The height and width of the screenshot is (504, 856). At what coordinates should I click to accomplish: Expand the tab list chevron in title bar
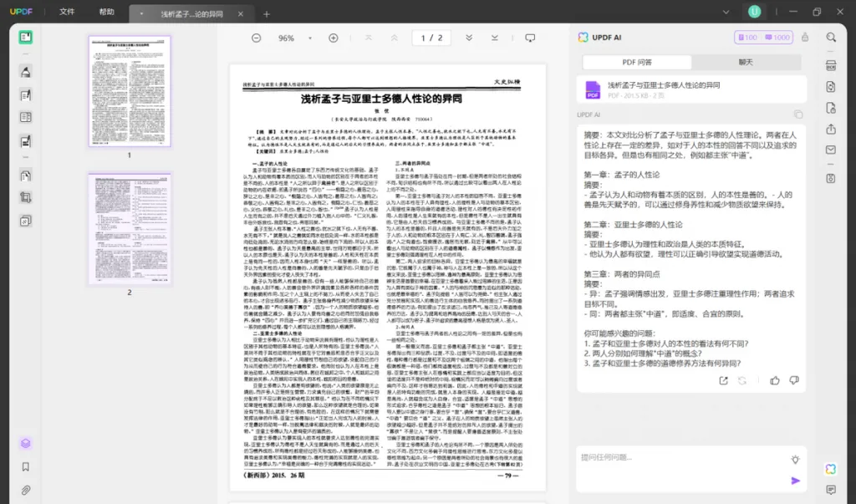click(x=726, y=12)
